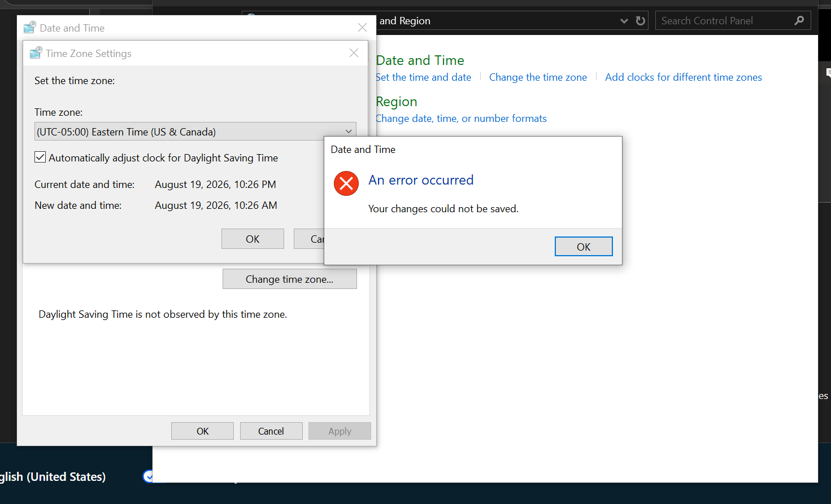Refresh the Control Panel address bar

click(640, 21)
